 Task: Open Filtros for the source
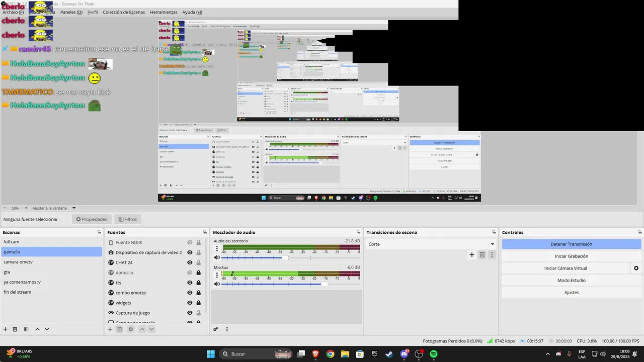point(127,219)
